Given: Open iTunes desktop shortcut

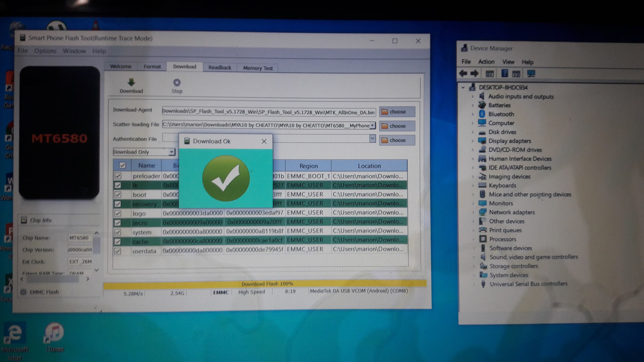Looking at the screenshot, I should tap(54, 337).
